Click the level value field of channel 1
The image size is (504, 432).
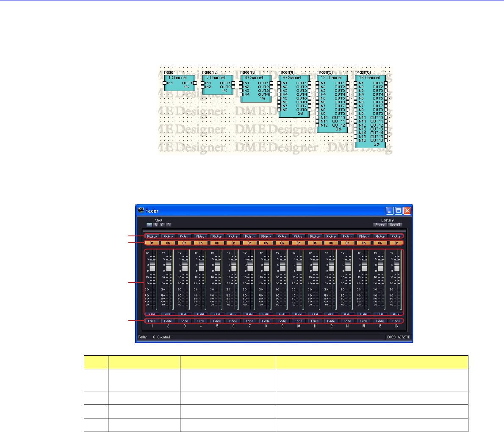point(152,314)
